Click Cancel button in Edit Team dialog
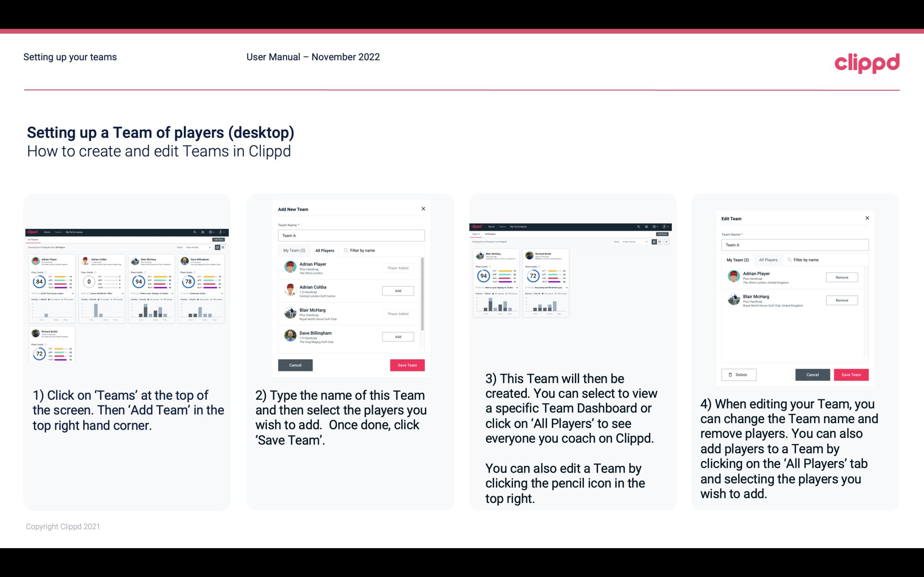Viewport: 924px width, 577px height. coord(812,374)
